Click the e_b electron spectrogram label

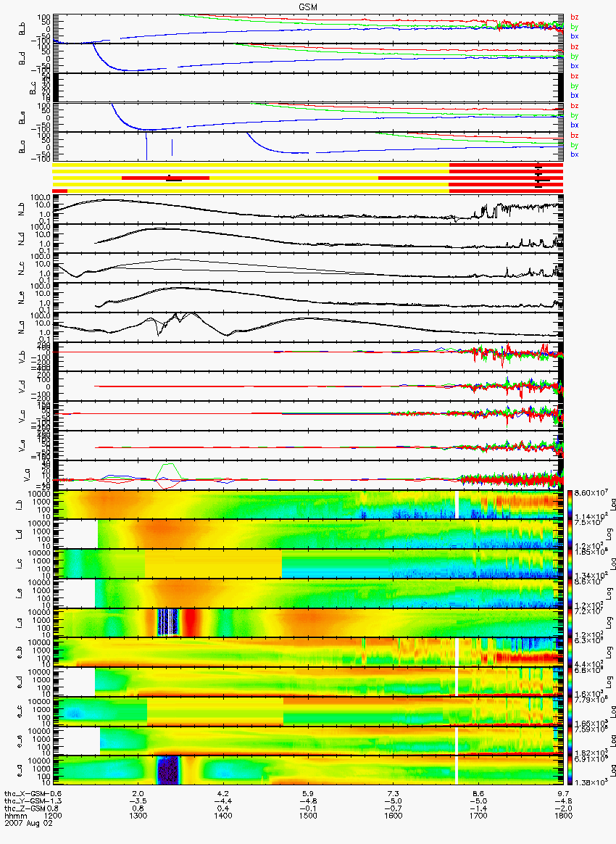(x=20, y=653)
